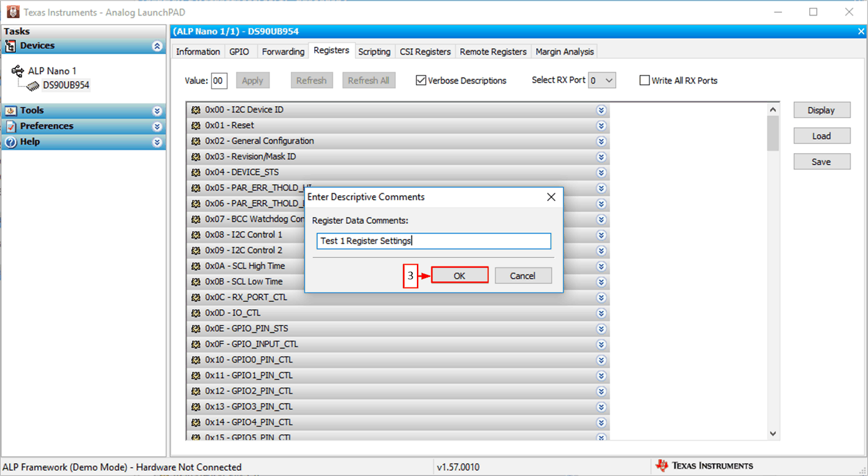This screenshot has width=868, height=476.
Task: Click the Preferences panel icon
Action: coord(10,126)
